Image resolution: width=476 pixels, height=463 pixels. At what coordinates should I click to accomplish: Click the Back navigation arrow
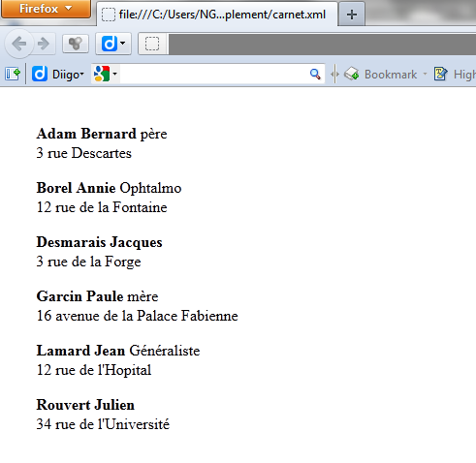(19, 44)
